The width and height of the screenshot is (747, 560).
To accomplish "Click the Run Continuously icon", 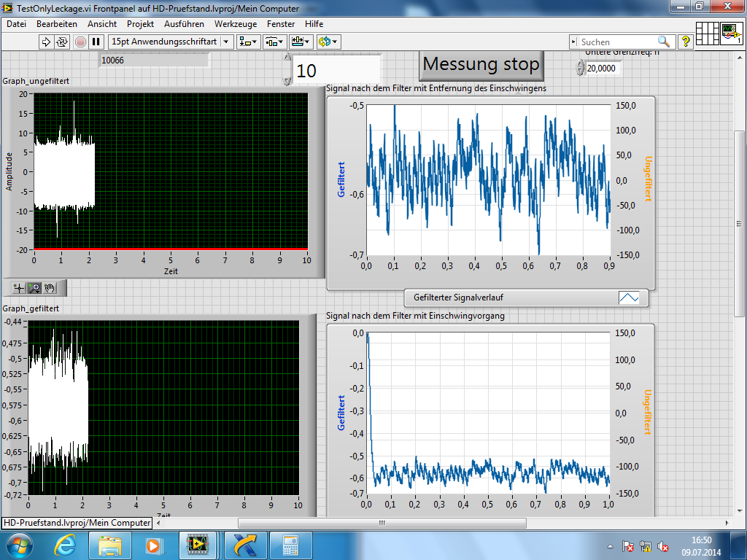I will pyautogui.click(x=62, y=42).
